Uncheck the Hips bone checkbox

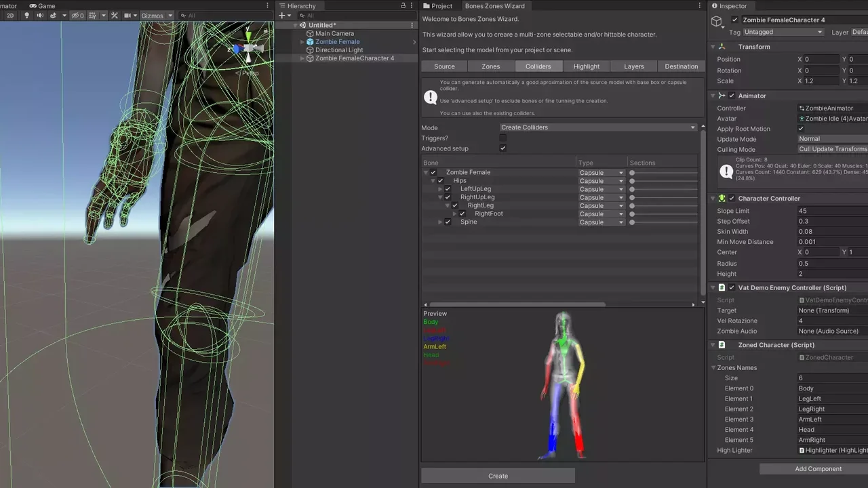pos(441,181)
